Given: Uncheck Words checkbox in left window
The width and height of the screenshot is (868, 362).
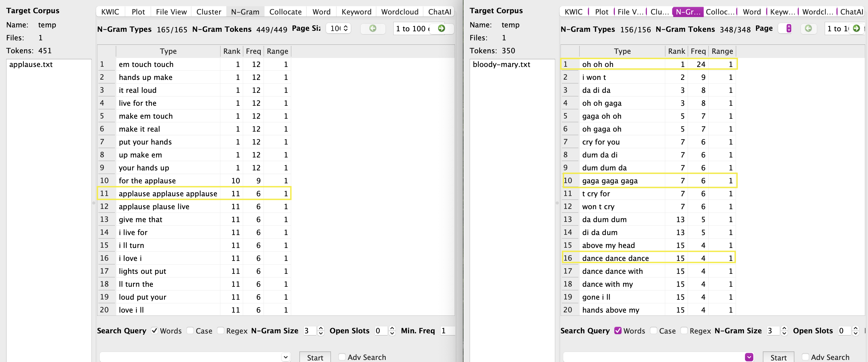Looking at the screenshot, I should [x=154, y=331].
